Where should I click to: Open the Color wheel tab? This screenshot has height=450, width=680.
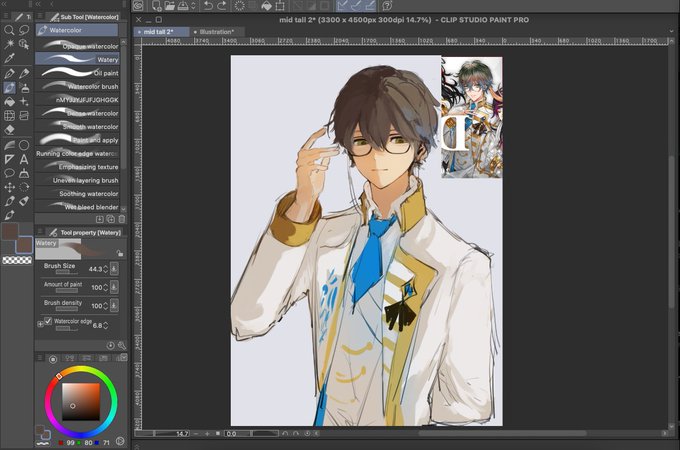click(x=53, y=359)
